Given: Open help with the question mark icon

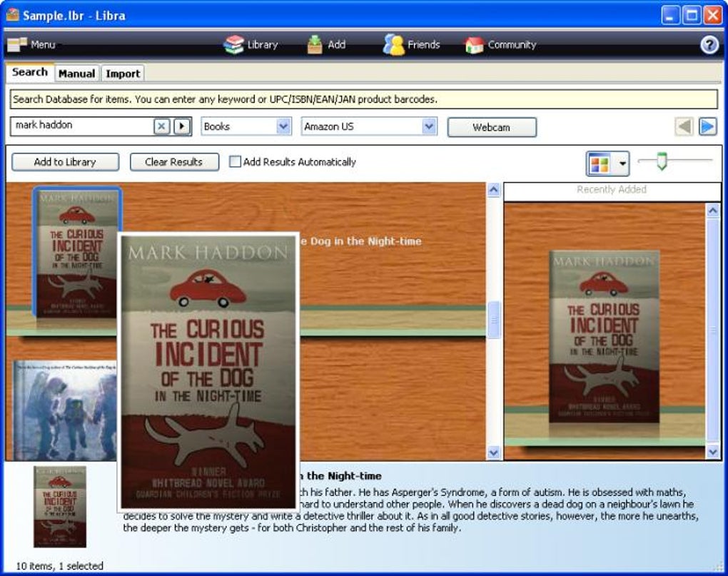Looking at the screenshot, I should click(x=709, y=45).
